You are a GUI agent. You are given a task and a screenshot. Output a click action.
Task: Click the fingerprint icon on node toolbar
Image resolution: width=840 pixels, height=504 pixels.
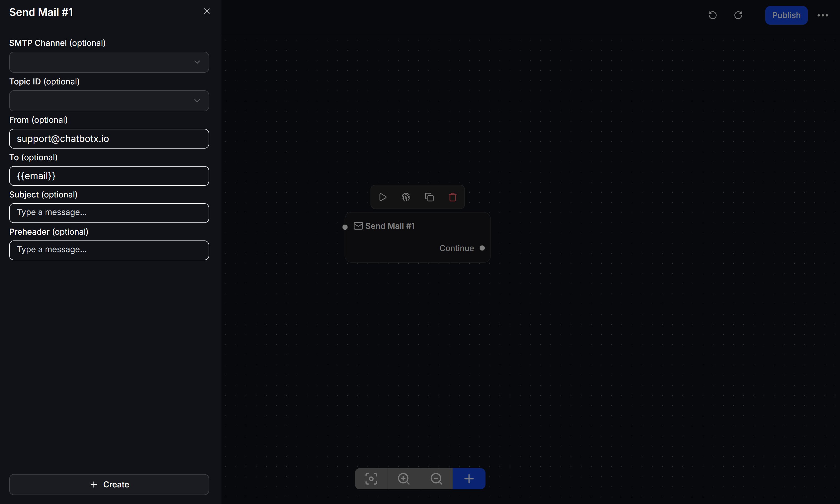coord(406,197)
